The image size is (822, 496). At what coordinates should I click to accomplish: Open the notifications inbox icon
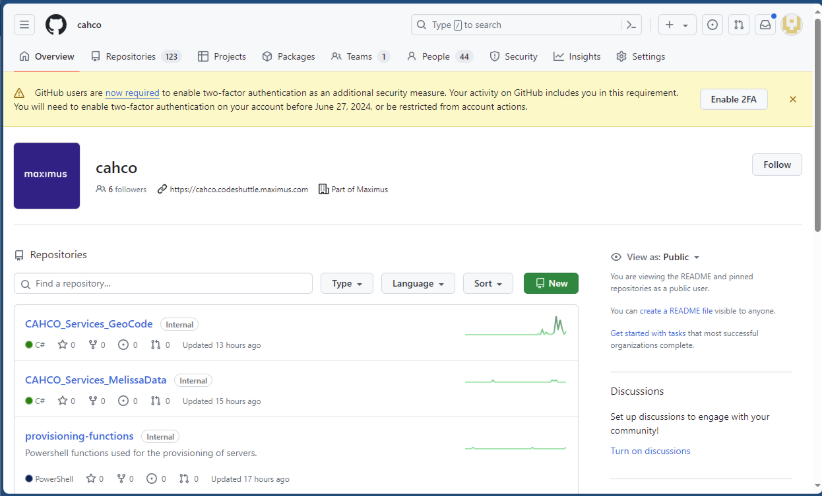tap(765, 25)
